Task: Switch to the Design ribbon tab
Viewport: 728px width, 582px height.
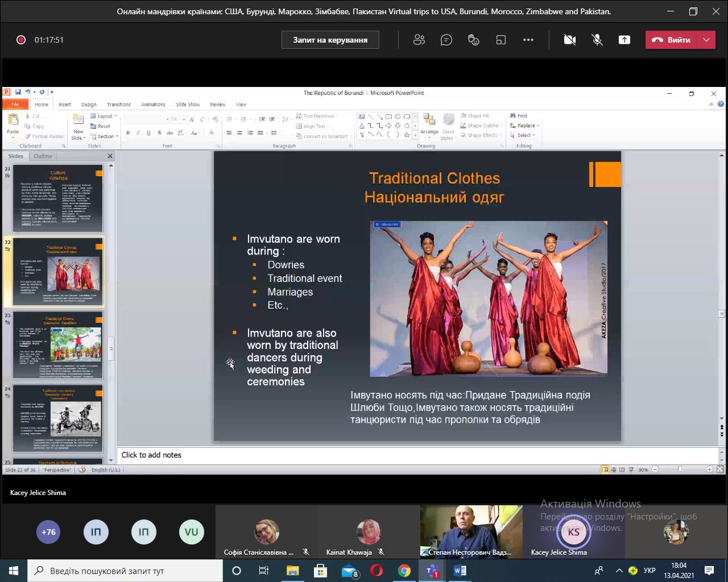Action: (89, 105)
